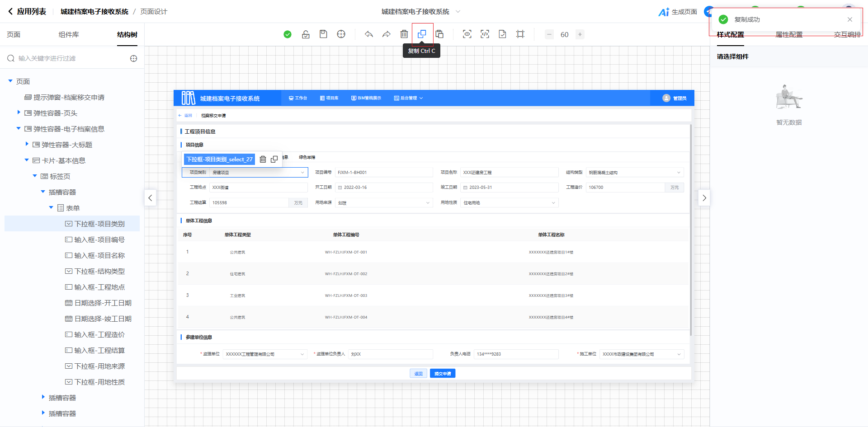Switch to the 组件库 tab

pyautogui.click(x=69, y=35)
